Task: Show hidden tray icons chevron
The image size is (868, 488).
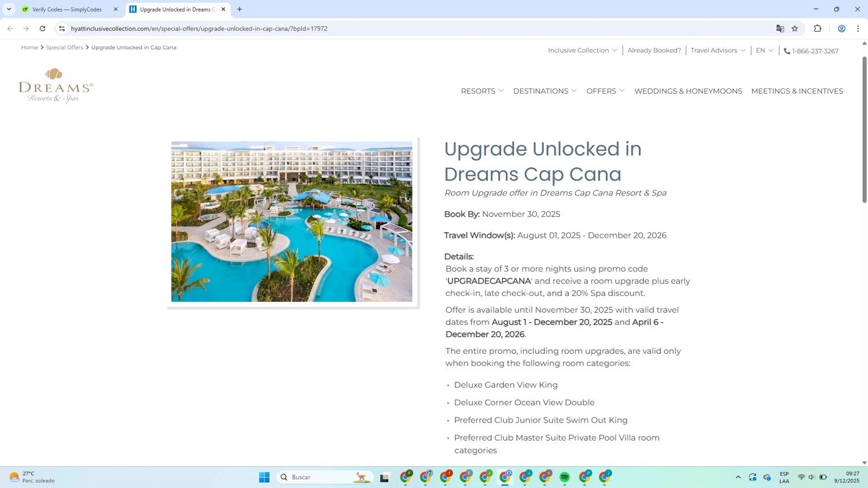Action: click(738, 477)
